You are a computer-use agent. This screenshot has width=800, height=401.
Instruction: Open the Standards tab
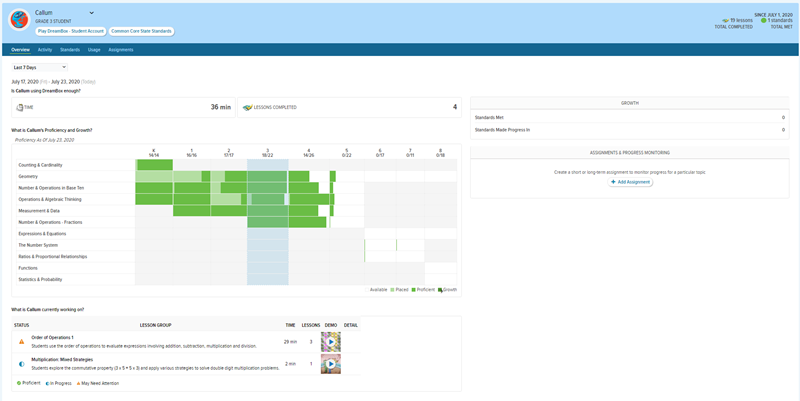click(70, 50)
